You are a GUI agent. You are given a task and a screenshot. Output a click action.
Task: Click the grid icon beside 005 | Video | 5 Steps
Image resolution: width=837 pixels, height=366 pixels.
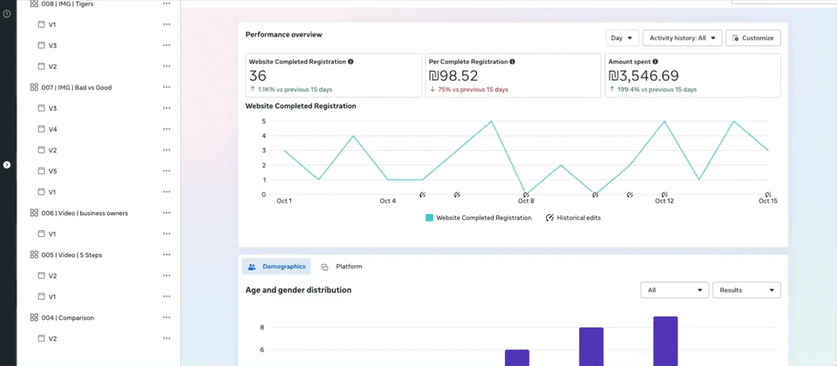click(x=34, y=255)
